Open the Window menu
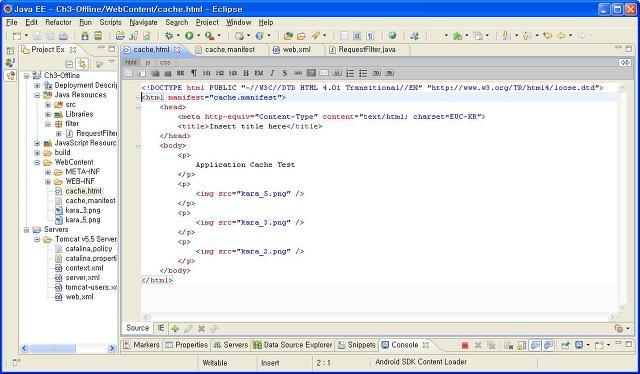640x374 pixels. point(238,22)
